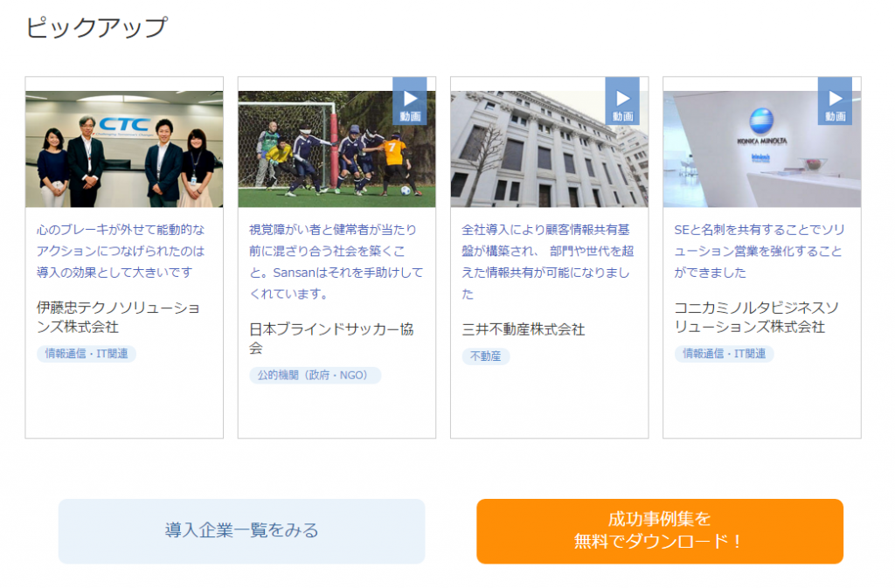
Task: Open quote 心のブレーキが外せて能動的な link
Action: click(121, 251)
